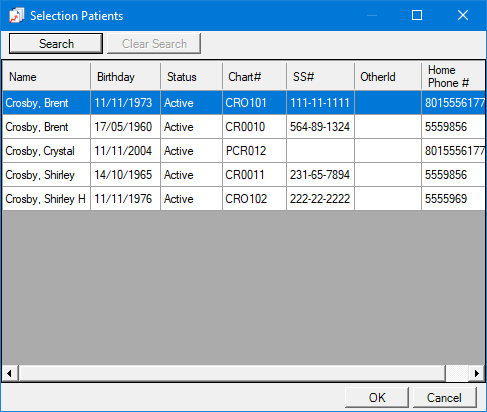The height and width of the screenshot is (412, 487).
Task: Click the Search button
Action: (56, 43)
